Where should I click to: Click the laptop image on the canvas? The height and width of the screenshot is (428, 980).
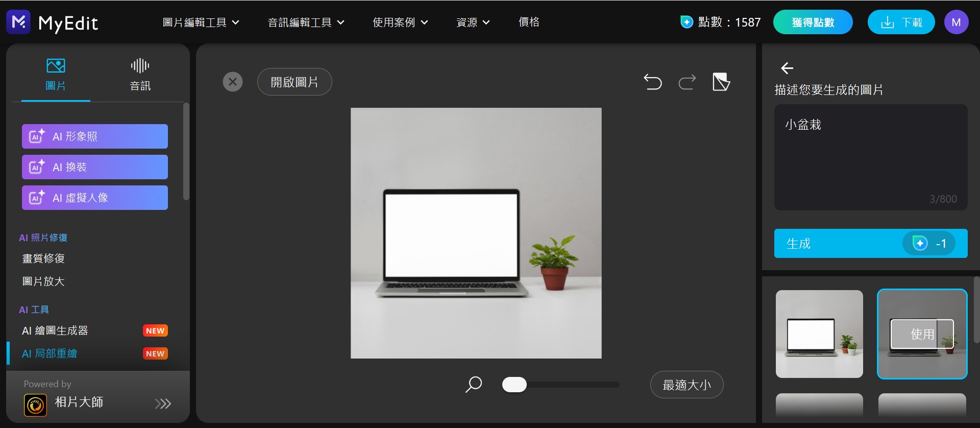(476, 233)
